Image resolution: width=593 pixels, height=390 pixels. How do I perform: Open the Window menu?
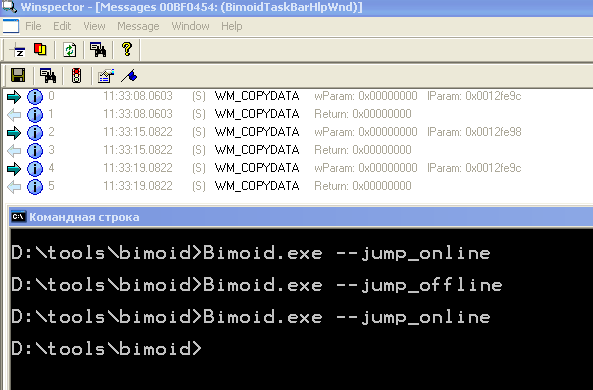click(190, 26)
